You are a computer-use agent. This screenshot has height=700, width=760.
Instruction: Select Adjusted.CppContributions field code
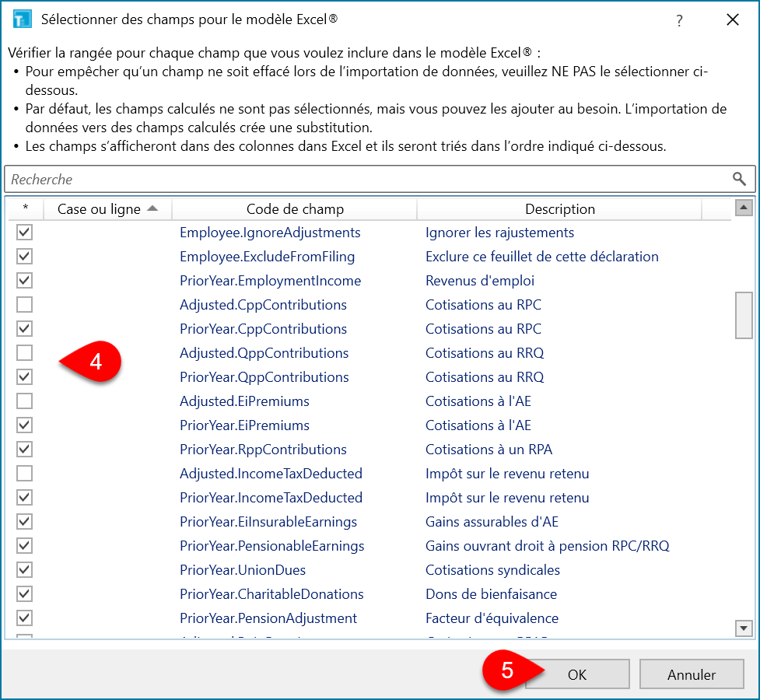263,305
